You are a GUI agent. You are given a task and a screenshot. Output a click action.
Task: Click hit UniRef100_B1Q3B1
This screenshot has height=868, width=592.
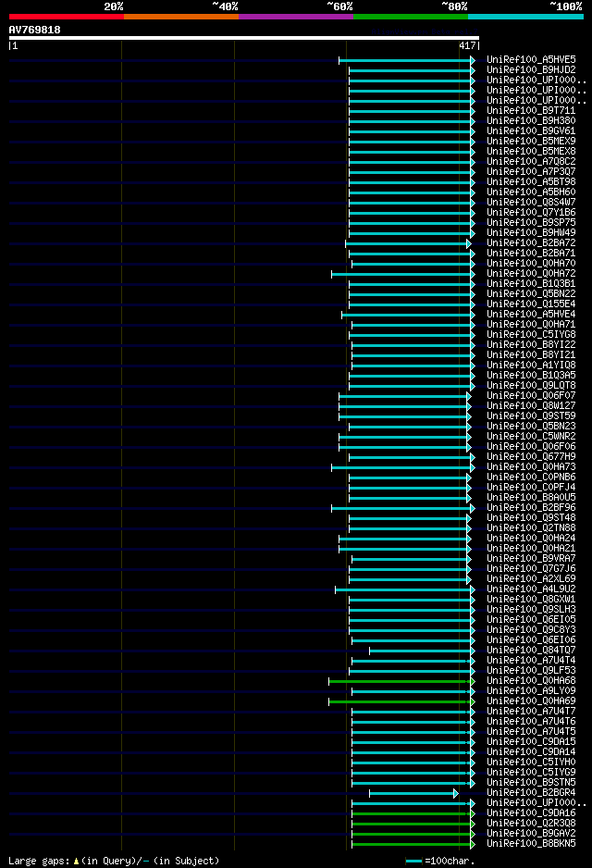point(531,283)
